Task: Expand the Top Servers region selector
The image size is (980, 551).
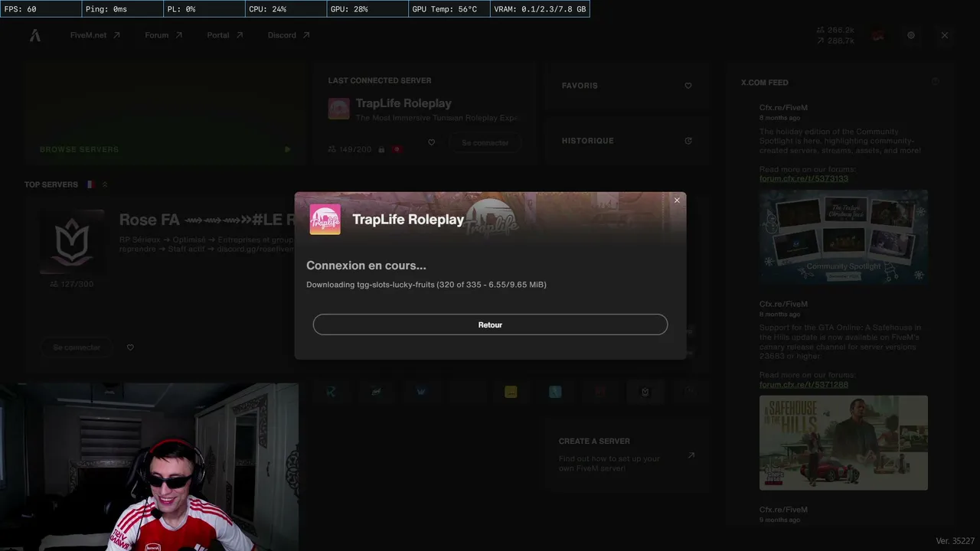Action: [105, 184]
